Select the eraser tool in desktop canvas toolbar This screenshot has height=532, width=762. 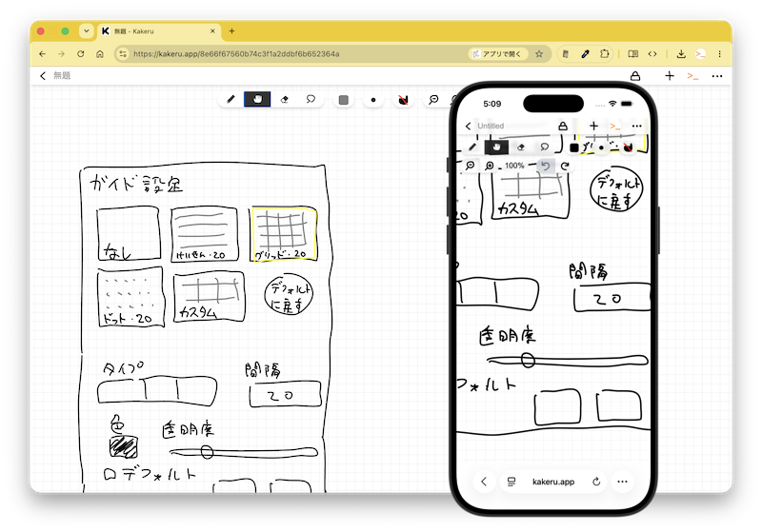(x=284, y=100)
